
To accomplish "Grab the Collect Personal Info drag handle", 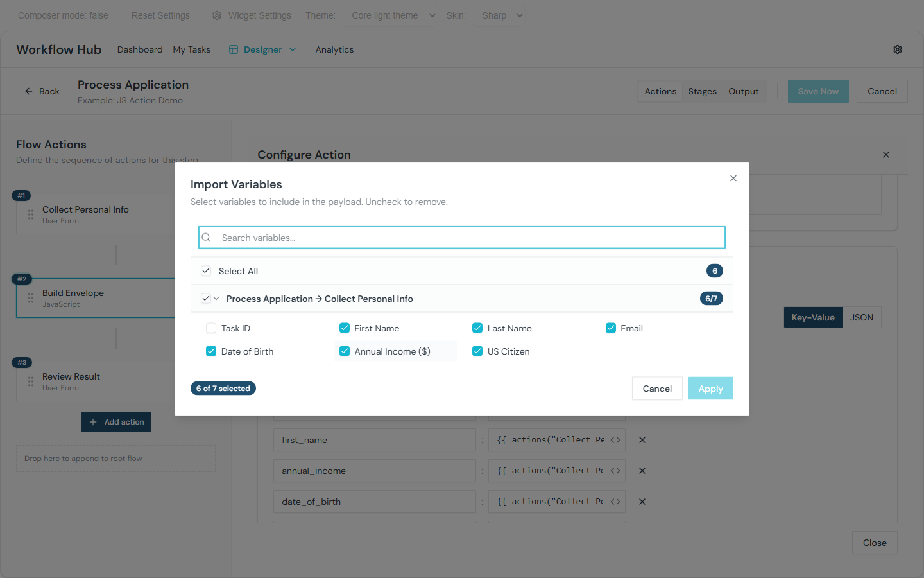I will coord(31,215).
